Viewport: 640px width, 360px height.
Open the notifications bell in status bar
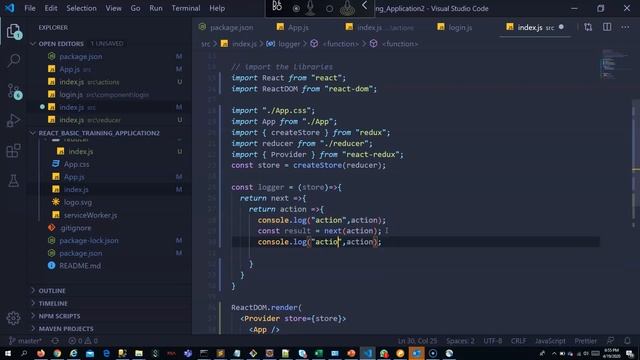pyautogui.click(x=627, y=340)
